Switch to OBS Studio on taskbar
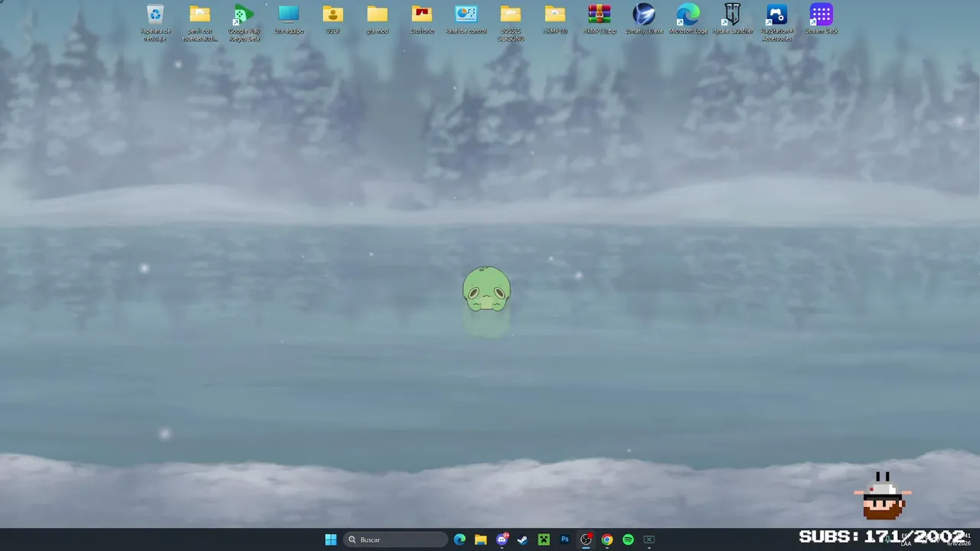 pos(586,540)
